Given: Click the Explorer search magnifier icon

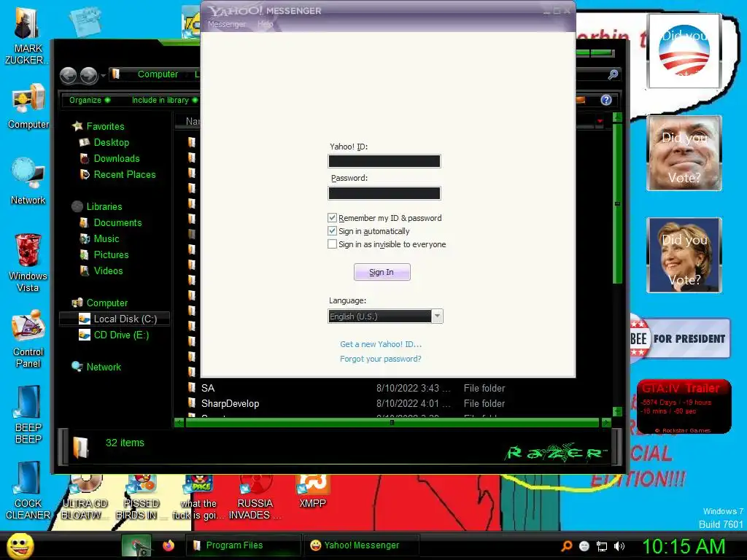Looking at the screenshot, I should pyautogui.click(x=613, y=75).
